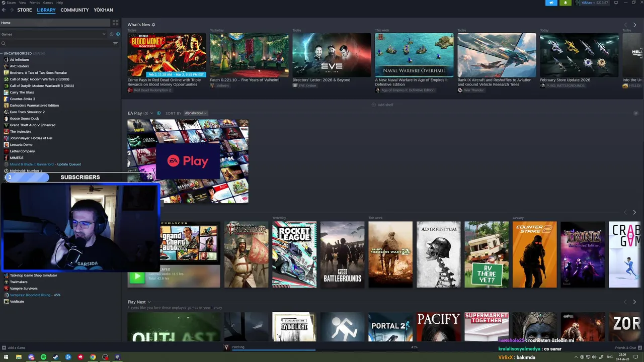Toggle show ready-to-play games filter
644x362 pixels.
click(118, 34)
